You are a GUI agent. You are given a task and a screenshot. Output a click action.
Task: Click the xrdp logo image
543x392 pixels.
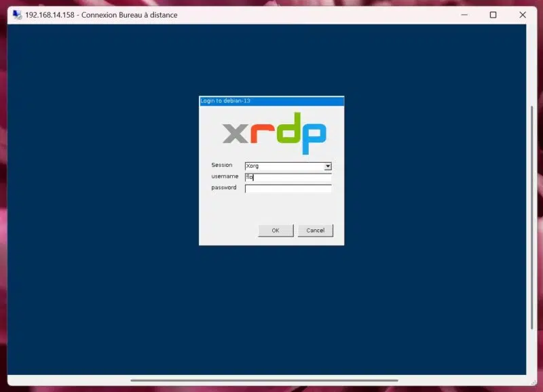tap(274, 133)
